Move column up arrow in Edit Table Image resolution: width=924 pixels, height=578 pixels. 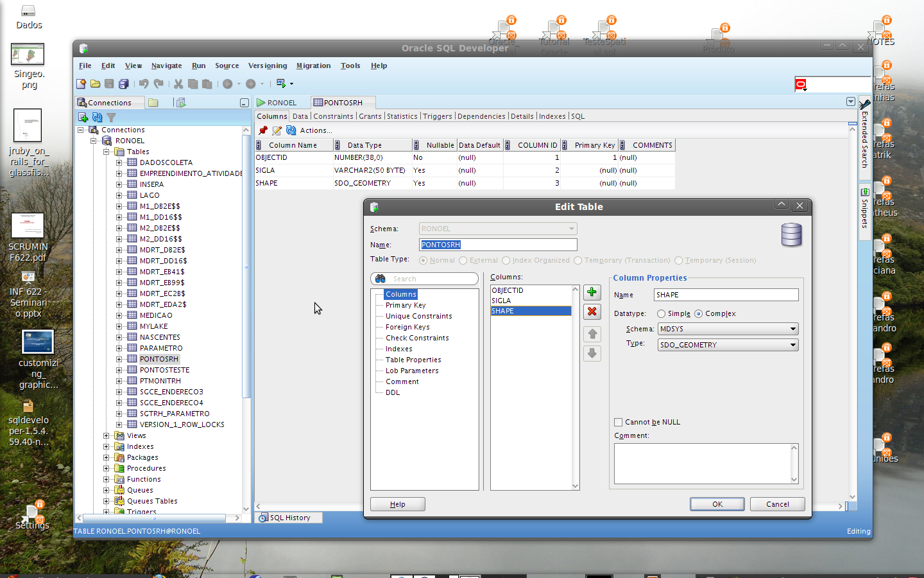pyautogui.click(x=592, y=334)
